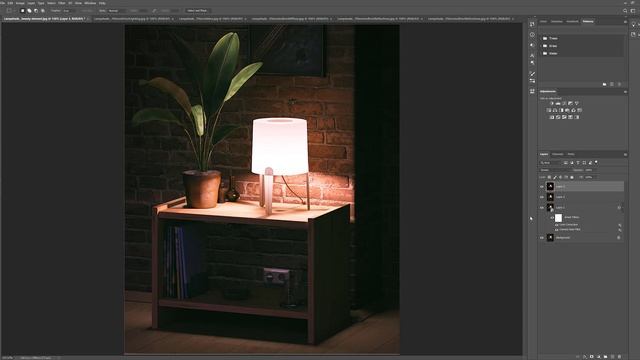Viewport: 640px width, 360px height.
Task: Add a Color Balance adjustment
Action: pos(555,110)
